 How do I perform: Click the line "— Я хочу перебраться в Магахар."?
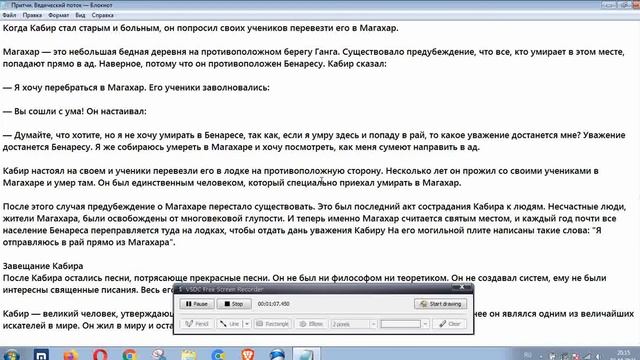pyautogui.click(x=73, y=88)
